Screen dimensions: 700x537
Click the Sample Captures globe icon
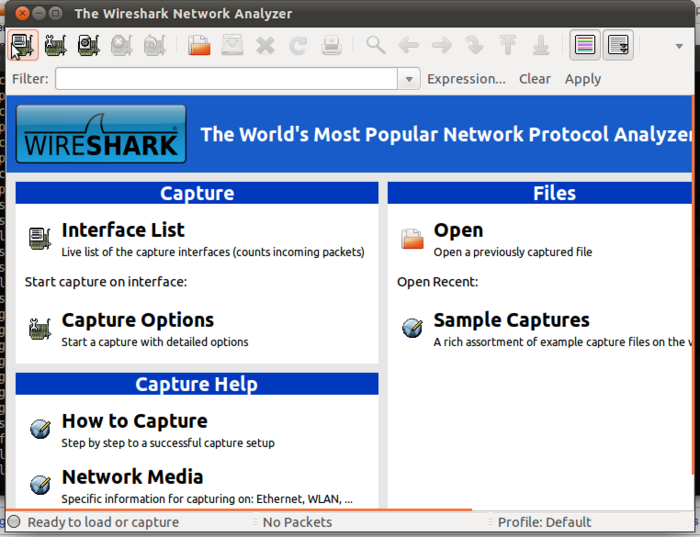pos(412,328)
